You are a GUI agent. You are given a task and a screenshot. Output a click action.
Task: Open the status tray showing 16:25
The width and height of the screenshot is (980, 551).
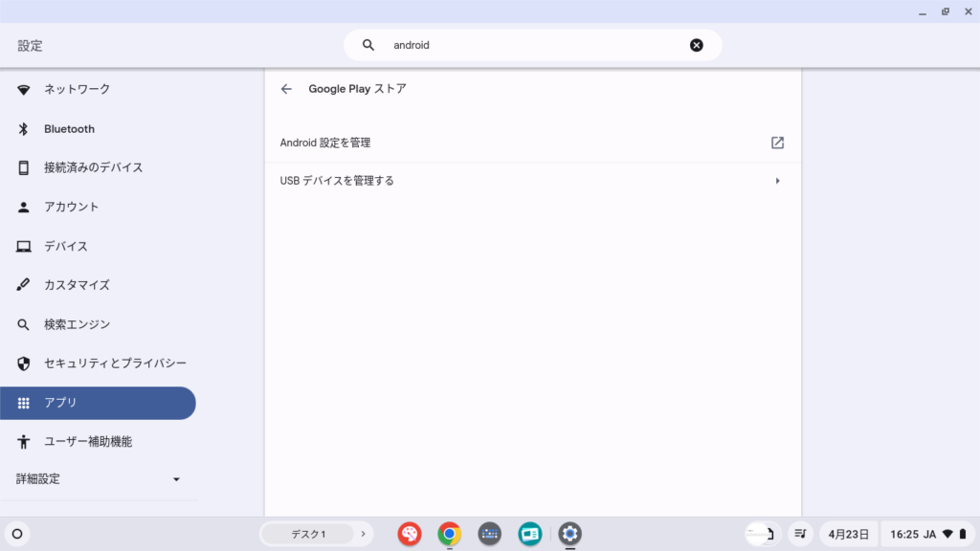tap(926, 534)
